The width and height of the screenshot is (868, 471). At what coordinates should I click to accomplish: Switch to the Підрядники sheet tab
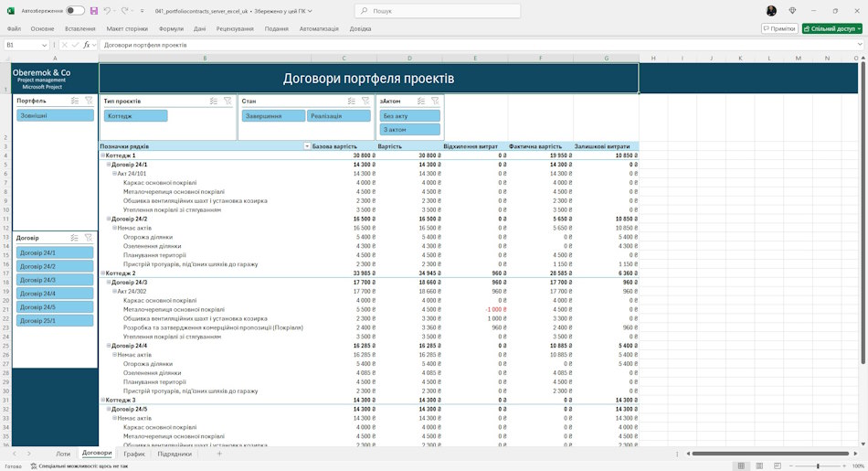coord(175,454)
